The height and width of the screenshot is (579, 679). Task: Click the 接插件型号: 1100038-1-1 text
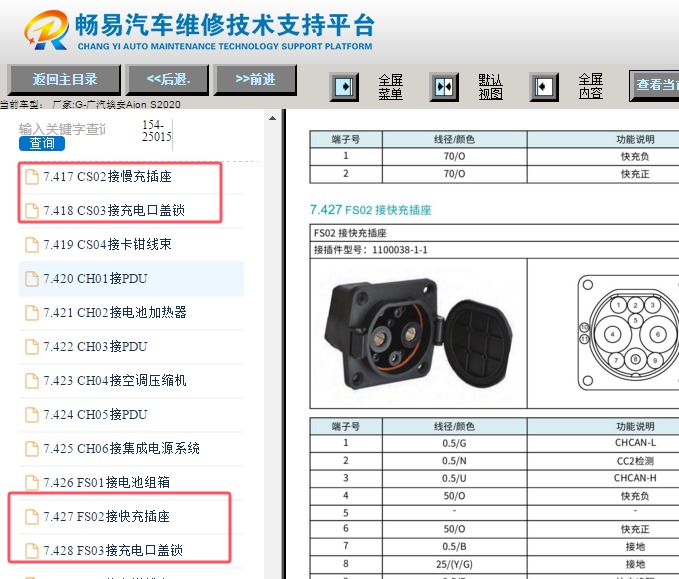pyautogui.click(x=371, y=250)
